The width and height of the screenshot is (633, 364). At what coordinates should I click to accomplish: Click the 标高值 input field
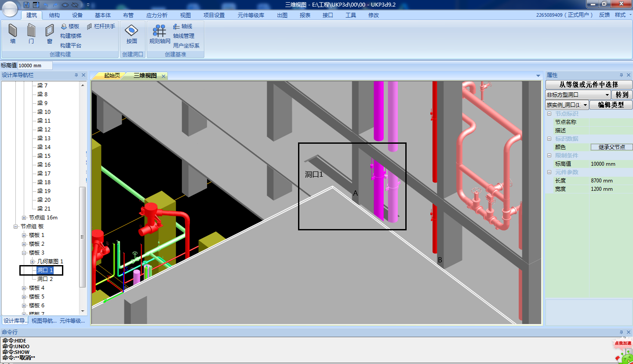[x=35, y=66]
